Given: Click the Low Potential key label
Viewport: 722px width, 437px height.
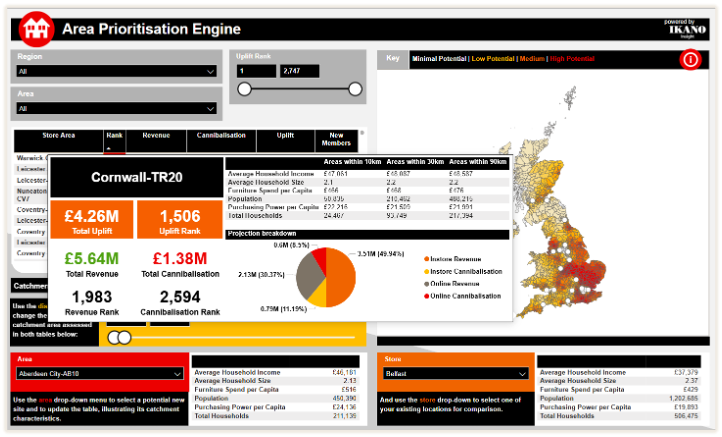Looking at the screenshot, I should [x=493, y=59].
